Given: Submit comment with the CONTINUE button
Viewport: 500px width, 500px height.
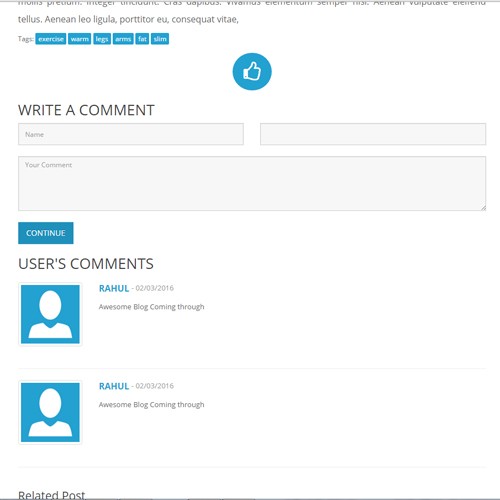Looking at the screenshot, I should point(46,233).
